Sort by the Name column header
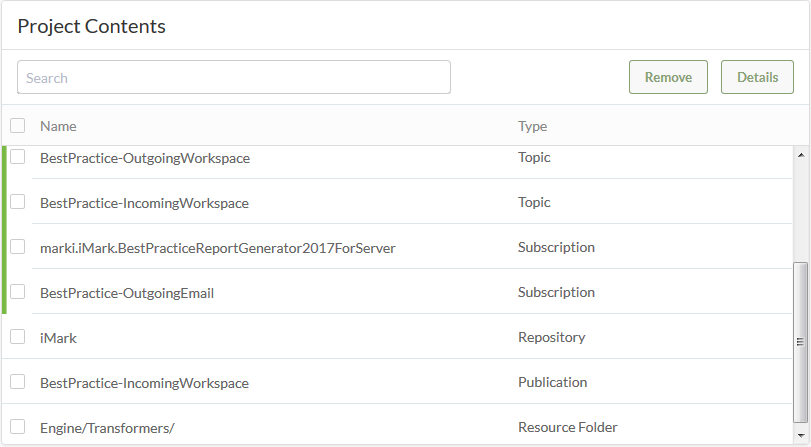 58,126
